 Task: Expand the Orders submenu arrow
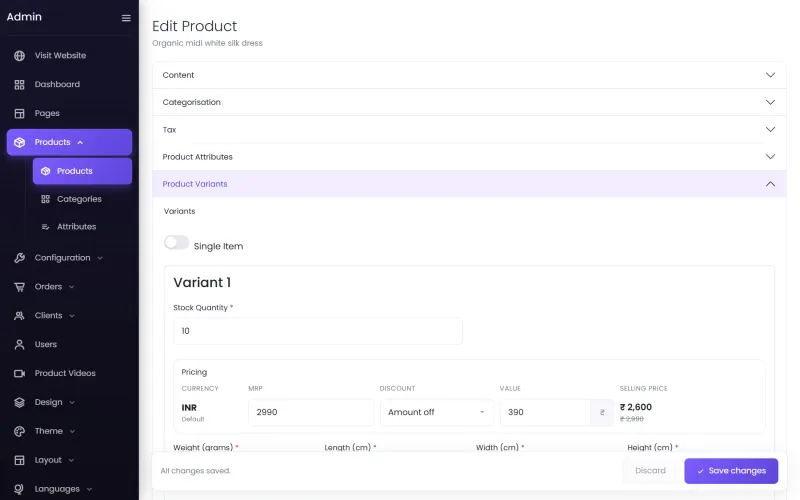71,287
